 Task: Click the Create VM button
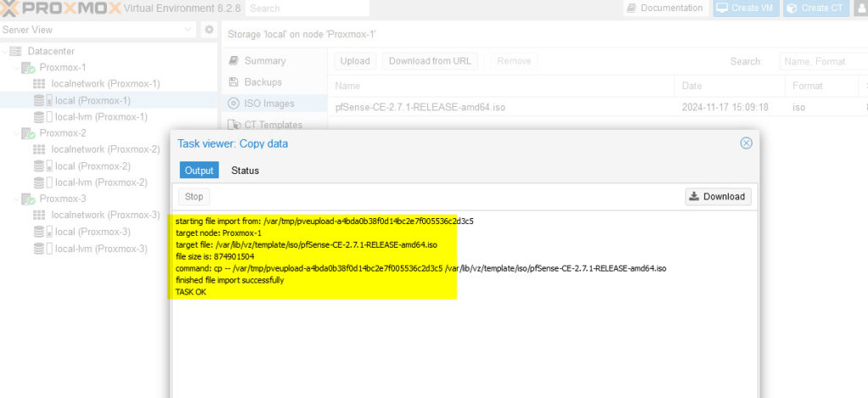click(x=746, y=8)
